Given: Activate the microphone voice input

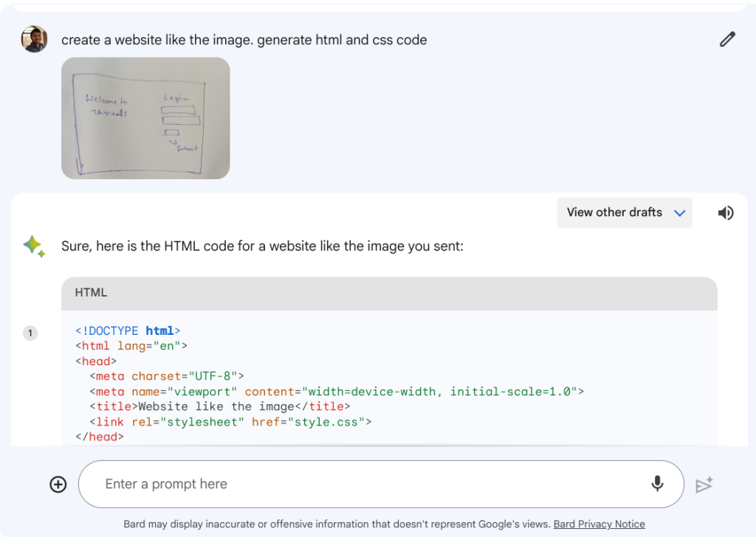Looking at the screenshot, I should (657, 484).
